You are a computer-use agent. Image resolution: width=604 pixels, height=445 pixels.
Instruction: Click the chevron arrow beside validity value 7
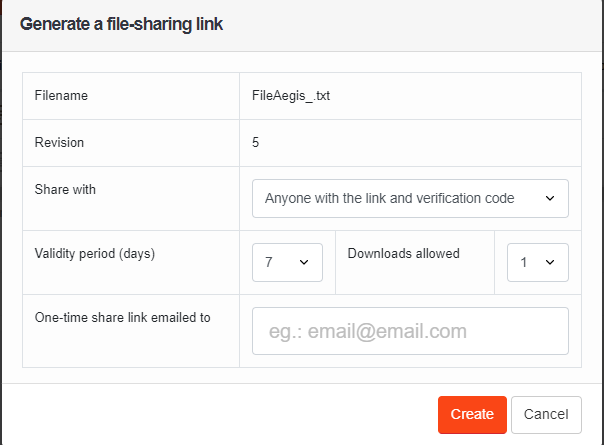pos(304,262)
